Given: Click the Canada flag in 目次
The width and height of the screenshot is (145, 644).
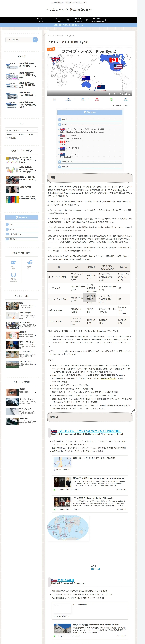Looking at the screenshot, I should (x=63, y=142).
